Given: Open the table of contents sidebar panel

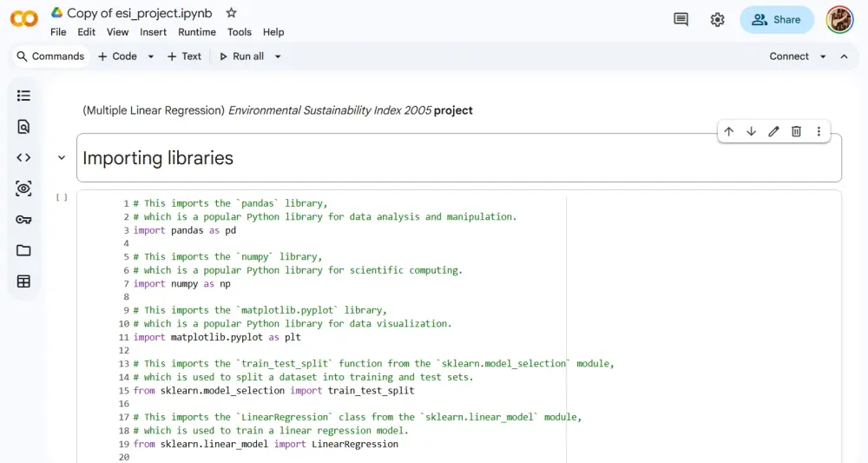Looking at the screenshot, I should coord(23,96).
